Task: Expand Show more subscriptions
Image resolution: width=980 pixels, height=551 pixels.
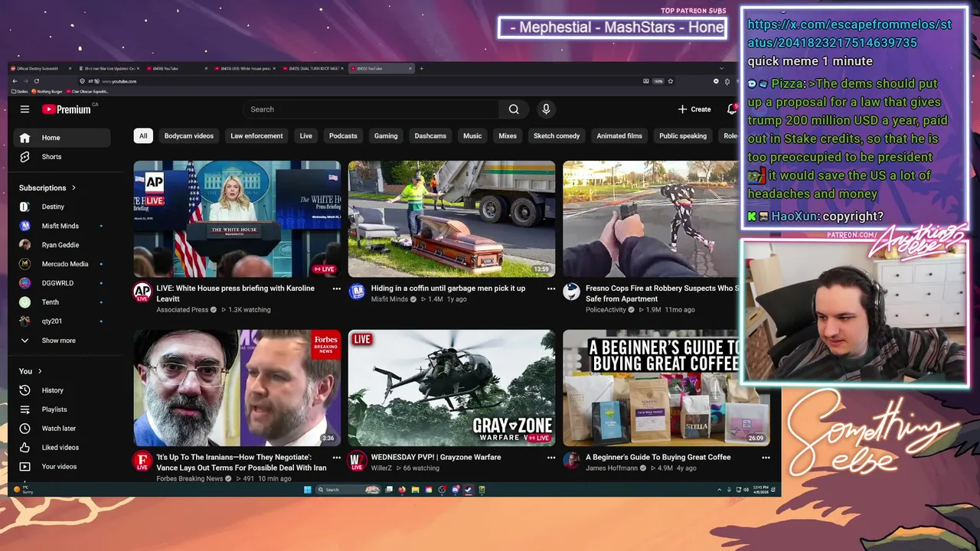Action: [62, 341]
